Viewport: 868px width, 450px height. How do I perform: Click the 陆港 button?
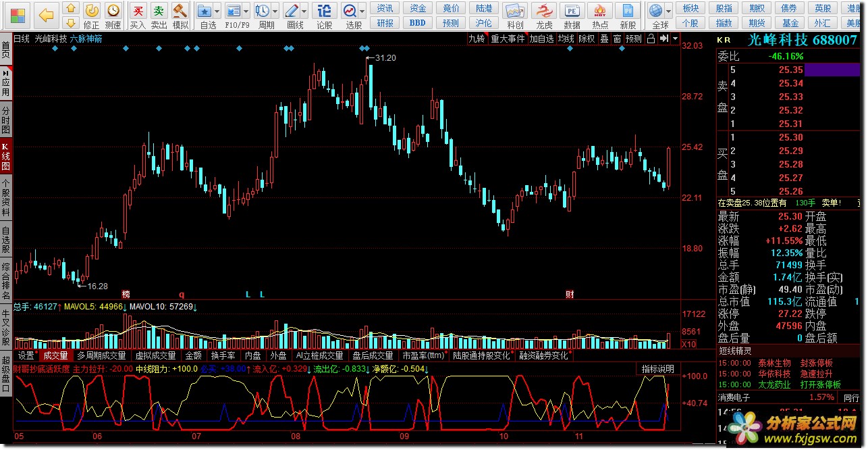(484, 8)
